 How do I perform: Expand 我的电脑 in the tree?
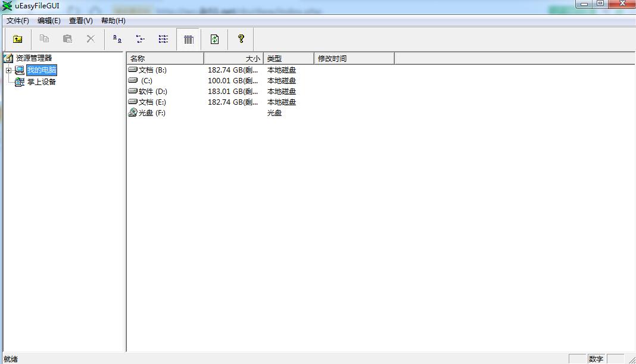tap(8, 70)
